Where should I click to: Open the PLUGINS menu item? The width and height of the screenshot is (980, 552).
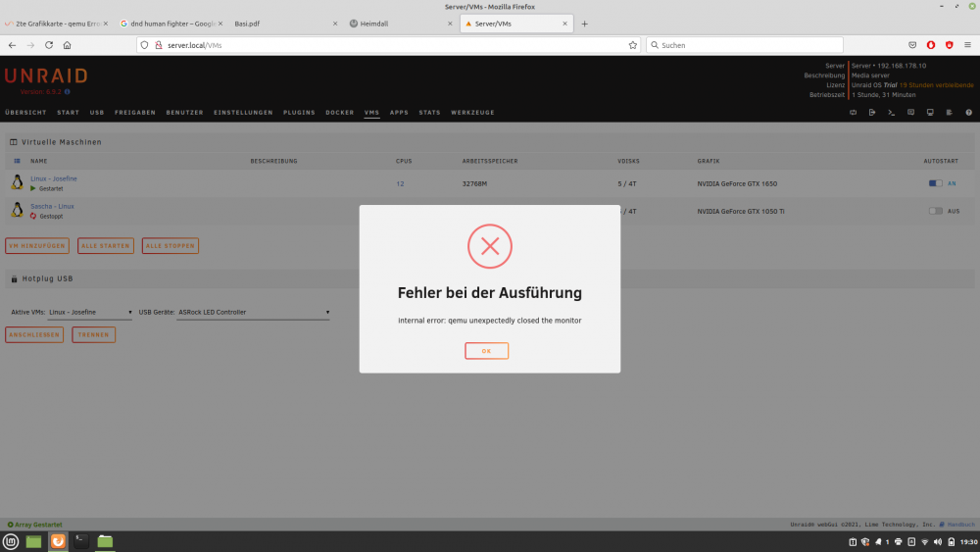click(299, 113)
